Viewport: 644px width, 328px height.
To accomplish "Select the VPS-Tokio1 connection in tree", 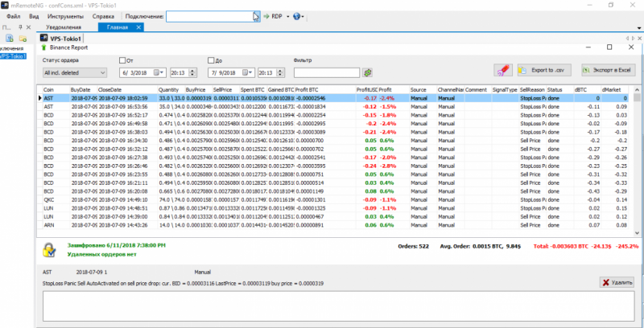I will (x=14, y=57).
